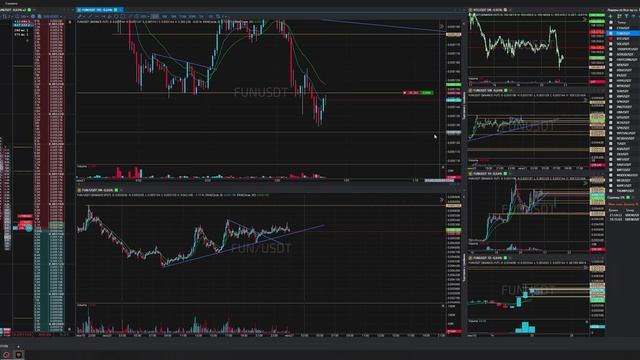Viewport: 640px width, 360px height.
Task: Jump to latest bar on BTCUSDT chart
Action: (584, 19)
